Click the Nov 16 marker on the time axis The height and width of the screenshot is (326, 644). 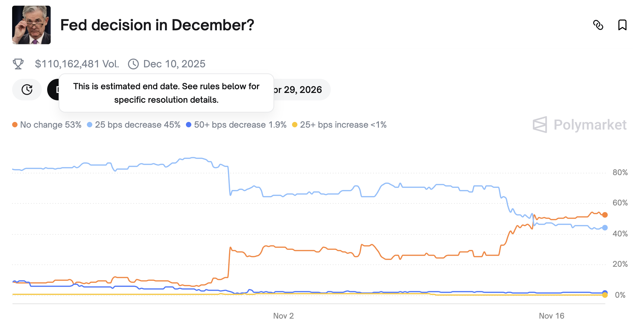pos(551,316)
